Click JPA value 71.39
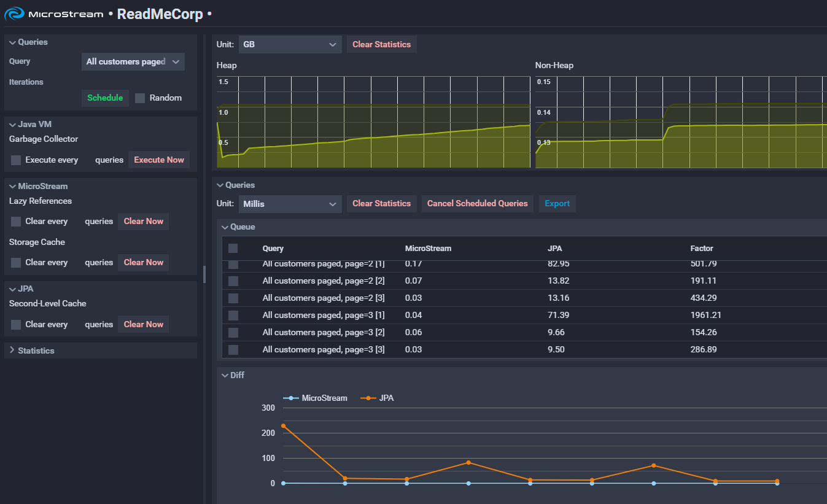 (x=558, y=316)
